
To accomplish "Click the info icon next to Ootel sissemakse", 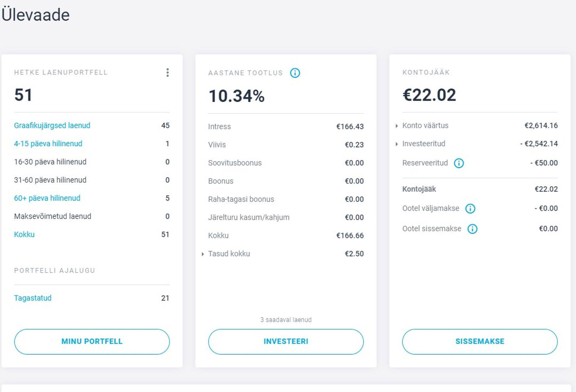I will pyautogui.click(x=473, y=229).
